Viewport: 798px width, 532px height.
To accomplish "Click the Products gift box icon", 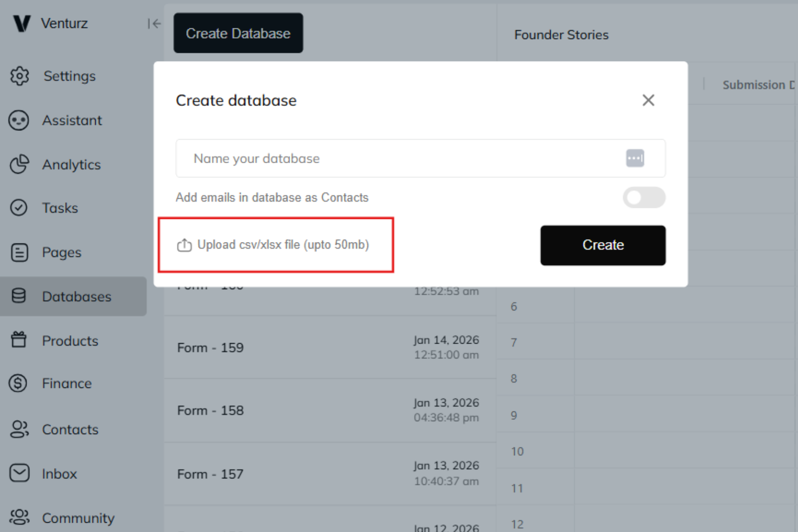I will pos(19,340).
